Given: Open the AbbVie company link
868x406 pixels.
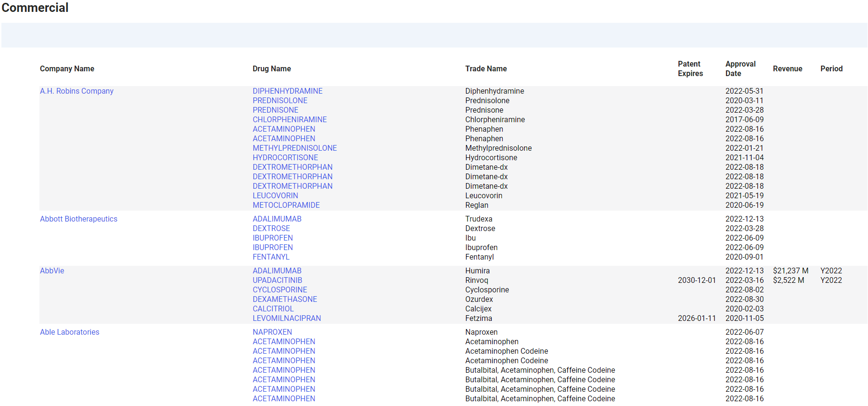Looking at the screenshot, I should click(x=52, y=271).
